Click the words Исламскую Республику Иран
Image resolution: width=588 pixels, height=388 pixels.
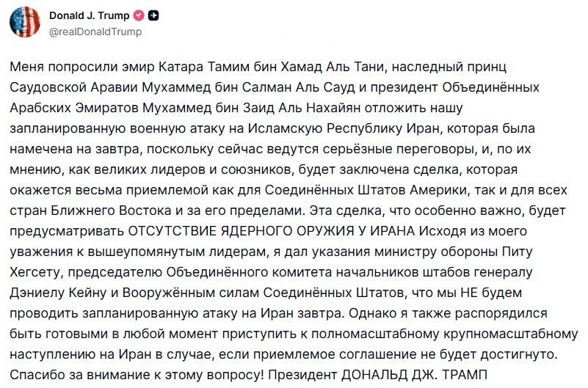click(343, 128)
